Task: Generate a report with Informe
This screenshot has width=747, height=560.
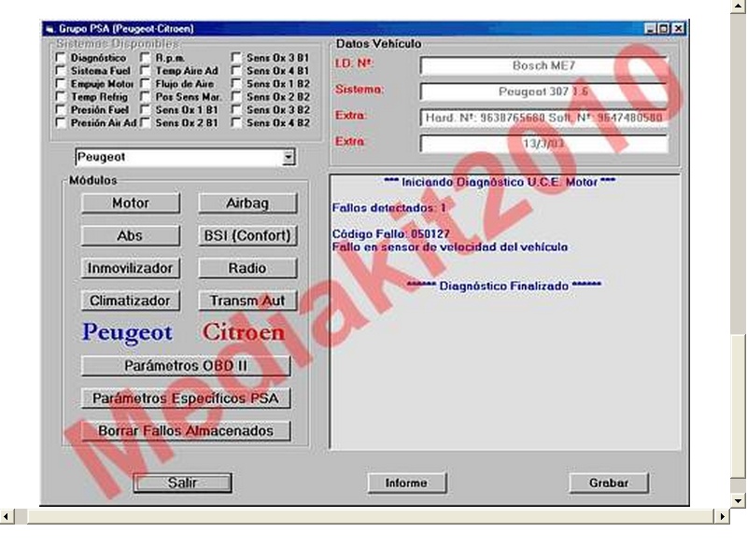Action: pos(406,483)
